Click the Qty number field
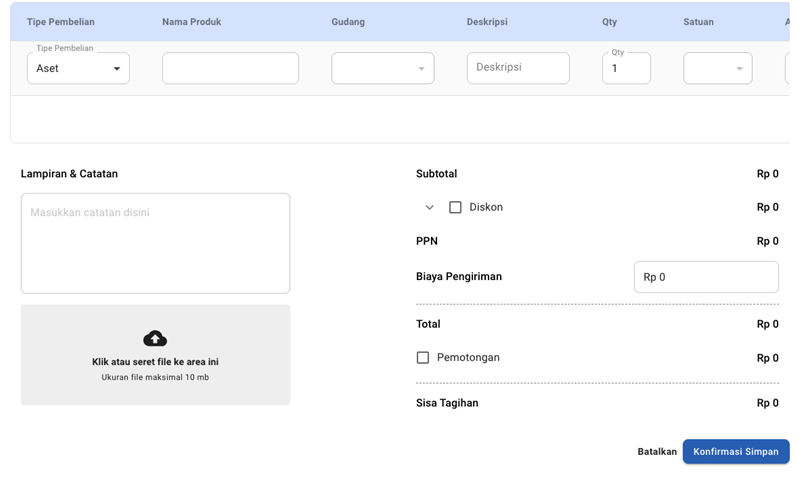Image resolution: width=806 pixels, height=480 pixels. click(626, 69)
